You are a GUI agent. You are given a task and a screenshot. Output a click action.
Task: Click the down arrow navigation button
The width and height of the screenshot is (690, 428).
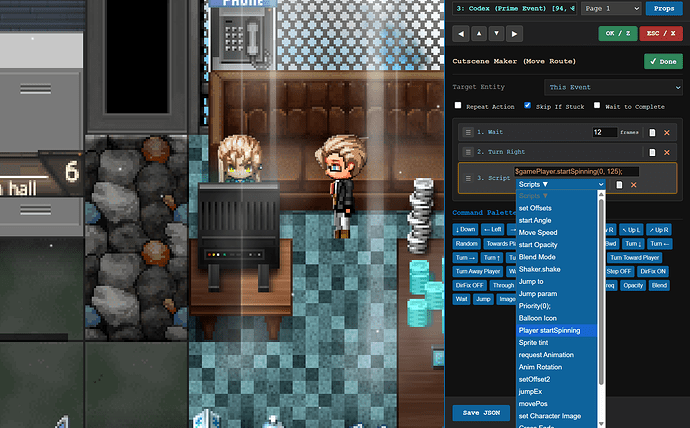pos(496,34)
